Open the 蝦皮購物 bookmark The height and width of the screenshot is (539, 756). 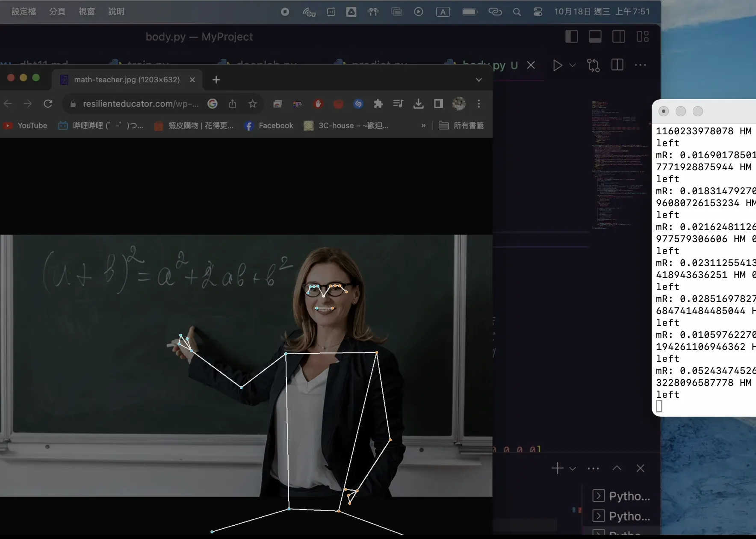click(194, 125)
